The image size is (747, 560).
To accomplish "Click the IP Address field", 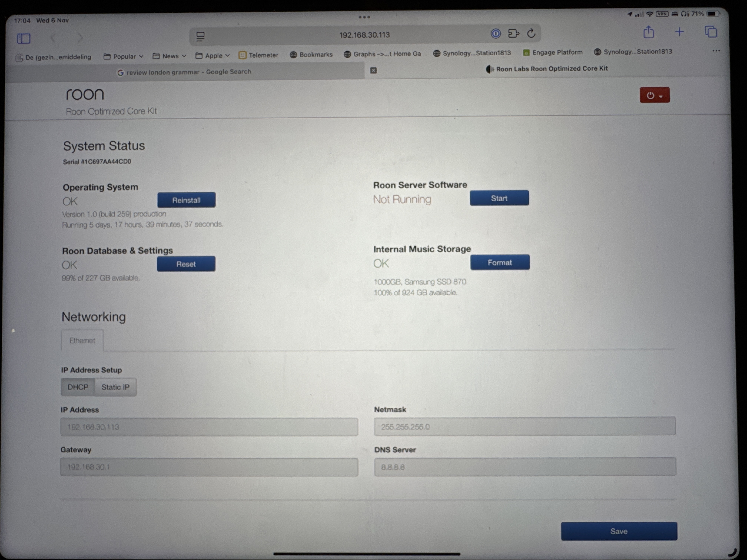I will tap(209, 427).
